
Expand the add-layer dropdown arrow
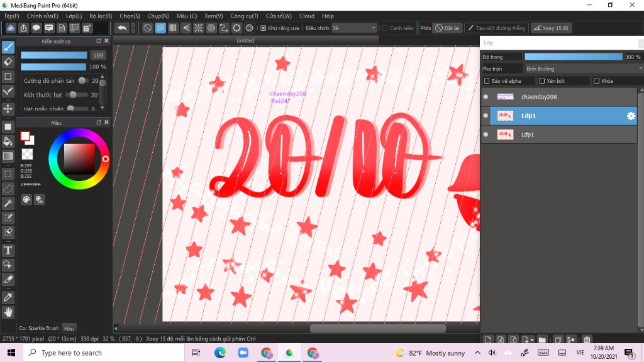532,340
